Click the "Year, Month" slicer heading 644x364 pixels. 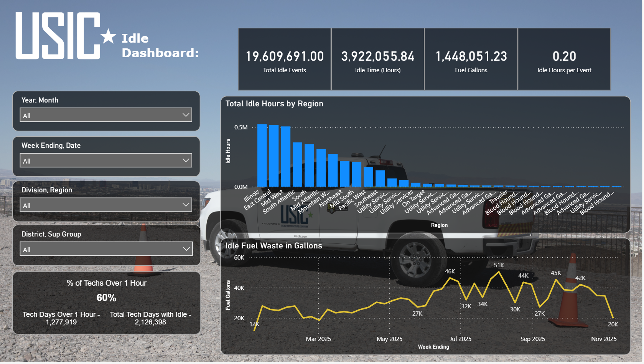40,100
